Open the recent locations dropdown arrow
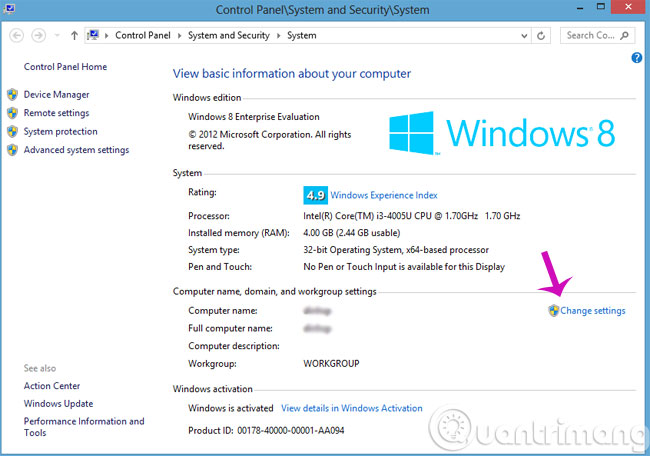Viewport: 650px width, 456px height. click(57, 36)
